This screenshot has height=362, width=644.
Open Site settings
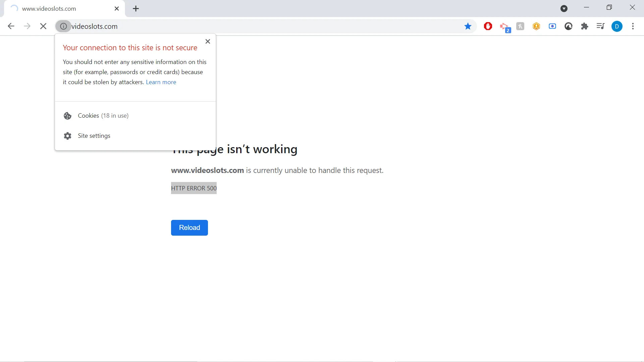(136, 136)
